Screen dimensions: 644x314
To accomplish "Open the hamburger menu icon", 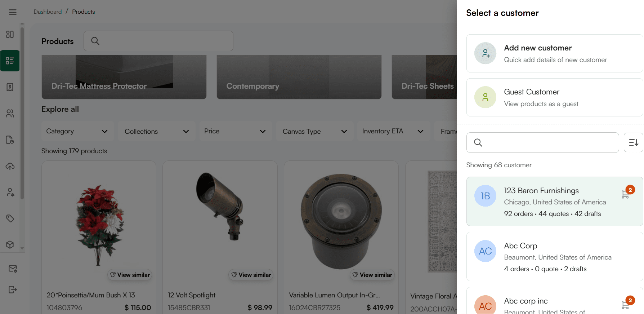I will (x=13, y=12).
